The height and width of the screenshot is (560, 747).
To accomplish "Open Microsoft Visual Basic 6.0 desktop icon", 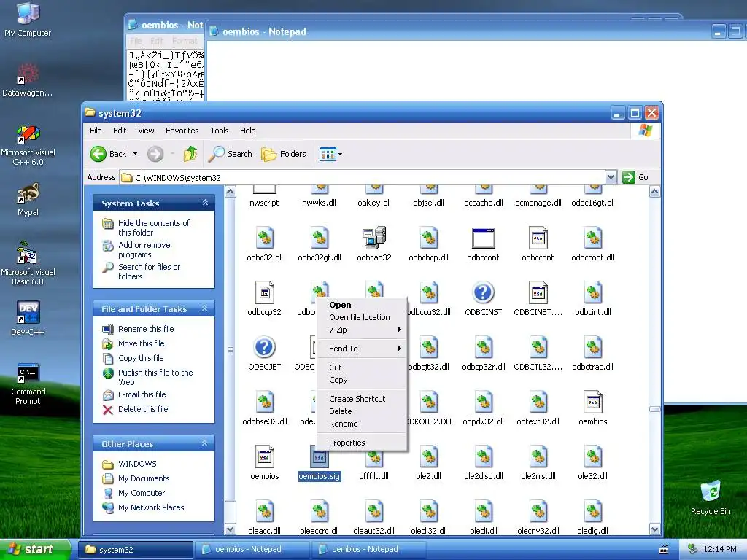I will (x=28, y=264).
